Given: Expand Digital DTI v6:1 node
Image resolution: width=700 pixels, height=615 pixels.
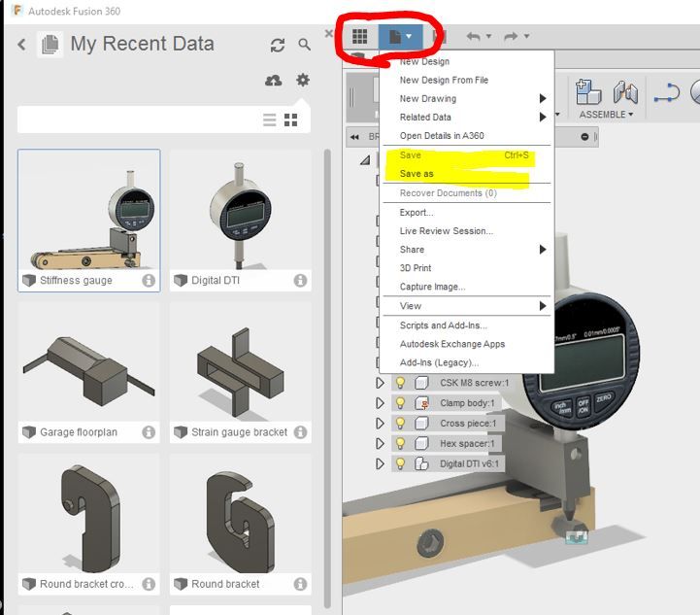Looking at the screenshot, I should [380, 463].
